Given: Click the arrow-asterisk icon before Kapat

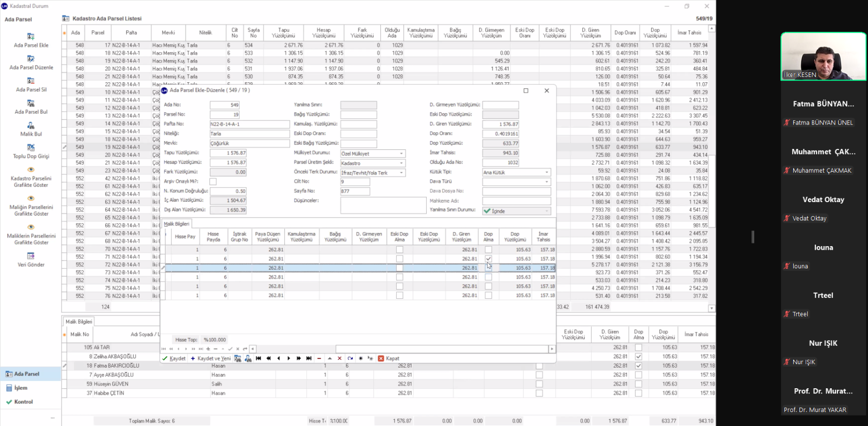Looking at the screenshot, I should (x=370, y=358).
